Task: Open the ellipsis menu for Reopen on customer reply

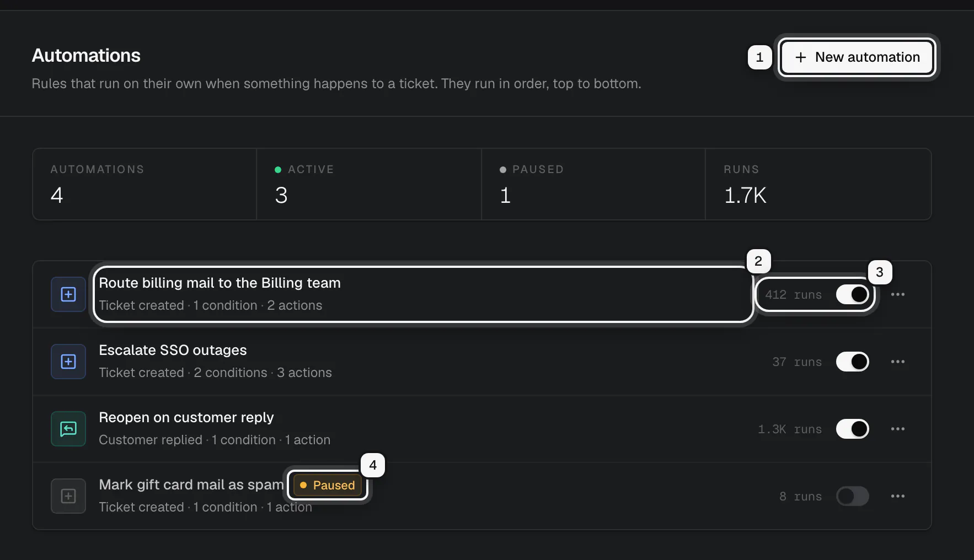Action: coord(897,429)
